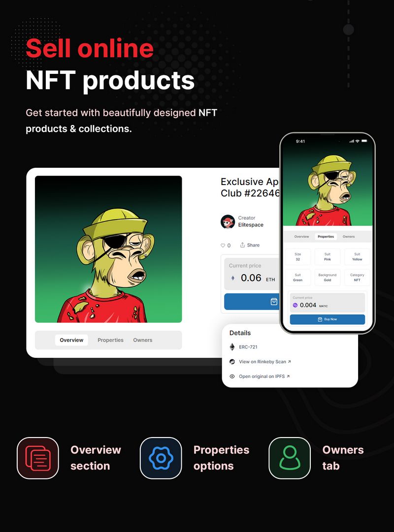Click the shopping bag icon on desktop buy button
The width and height of the screenshot is (394, 532).
pos(274,302)
